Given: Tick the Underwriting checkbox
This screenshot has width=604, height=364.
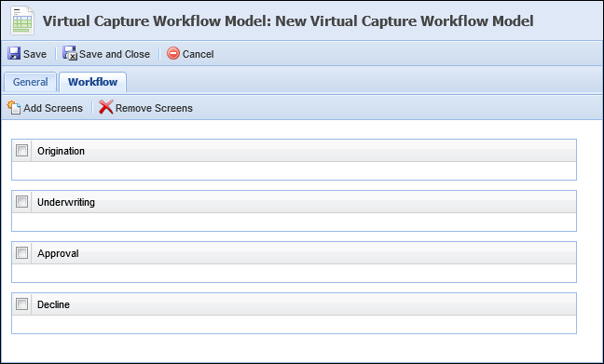Looking at the screenshot, I should 22,202.
